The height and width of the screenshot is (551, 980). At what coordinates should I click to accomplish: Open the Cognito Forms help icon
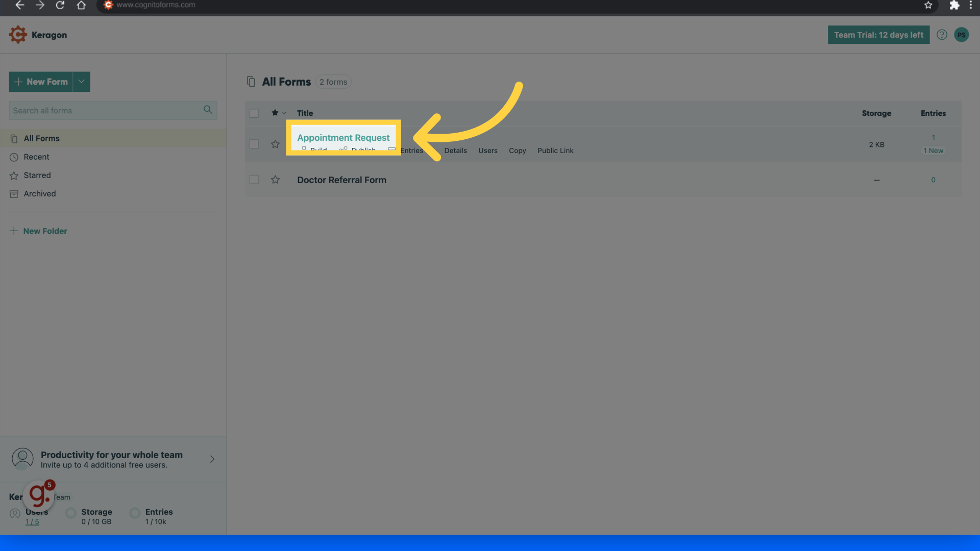coord(942,34)
